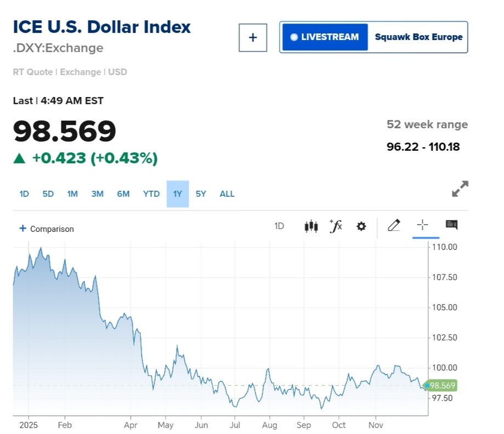Expand the chart to fullscreen
Image resolution: width=504 pixels, height=434 pixels.
[x=460, y=189]
